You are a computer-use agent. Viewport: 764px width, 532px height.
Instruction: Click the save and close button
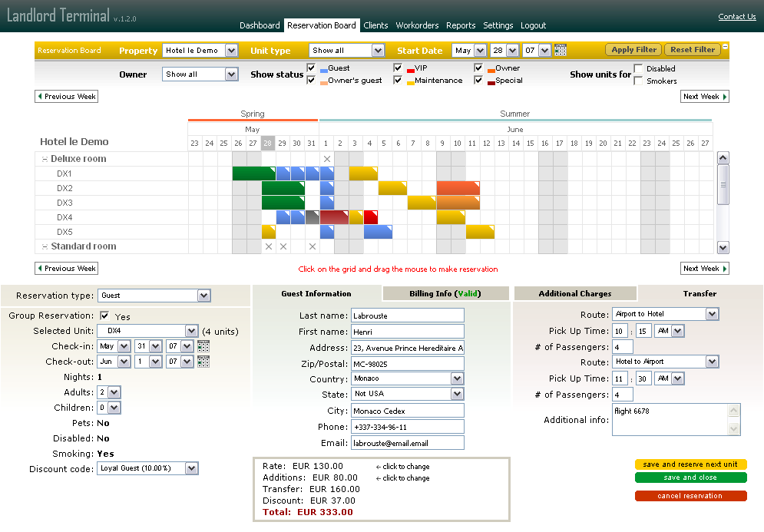click(690, 477)
